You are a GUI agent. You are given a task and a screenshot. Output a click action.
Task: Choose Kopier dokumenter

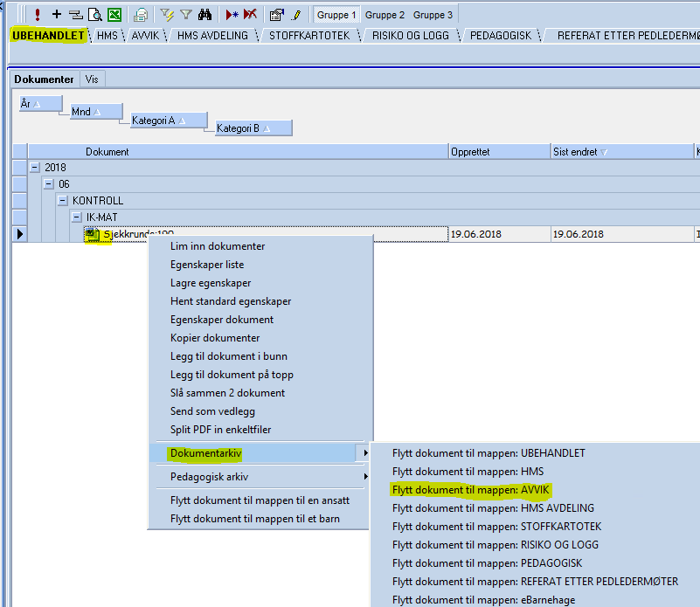pos(260,338)
